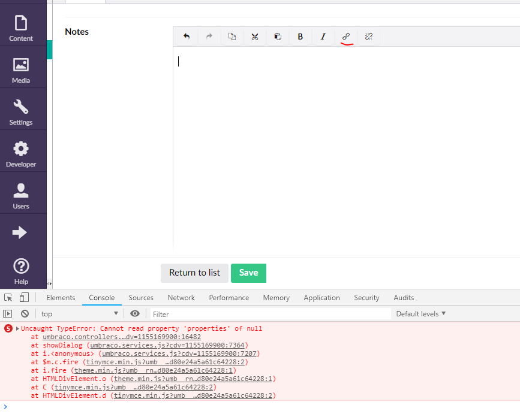Expand the Uncaught TypeError stack trace

click(17, 328)
